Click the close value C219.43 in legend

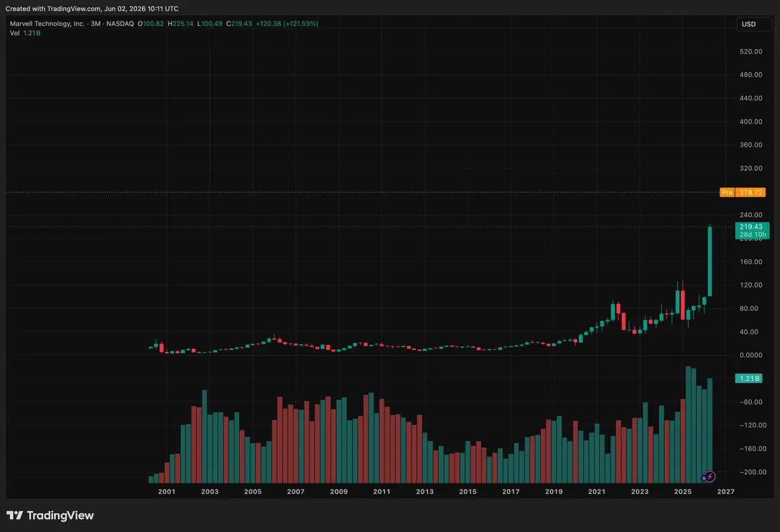[239, 23]
